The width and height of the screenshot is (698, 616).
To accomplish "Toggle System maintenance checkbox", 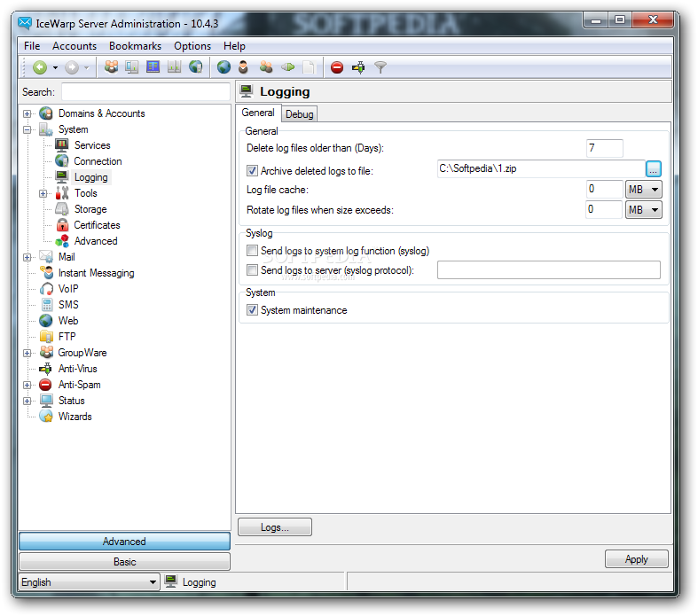I will point(252,310).
